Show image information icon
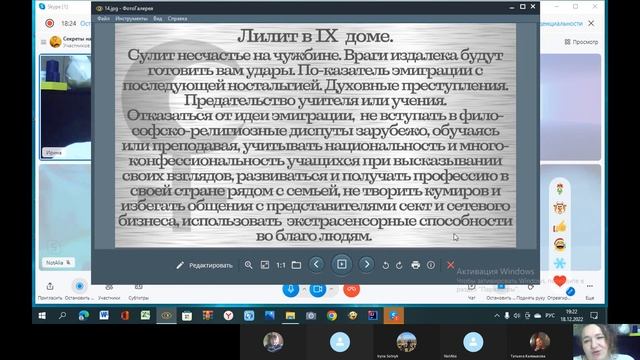This screenshot has width=640, height=360. coord(431,265)
